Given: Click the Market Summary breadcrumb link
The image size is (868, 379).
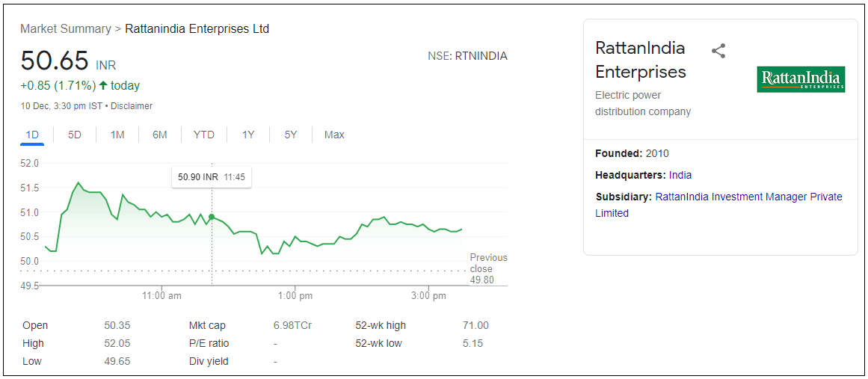Looking at the screenshot, I should coord(66,28).
